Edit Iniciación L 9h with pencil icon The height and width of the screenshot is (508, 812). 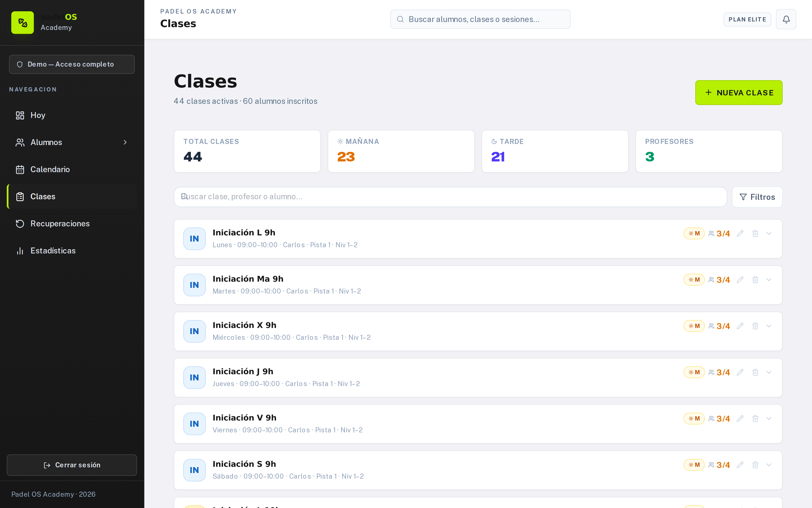(740, 233)
